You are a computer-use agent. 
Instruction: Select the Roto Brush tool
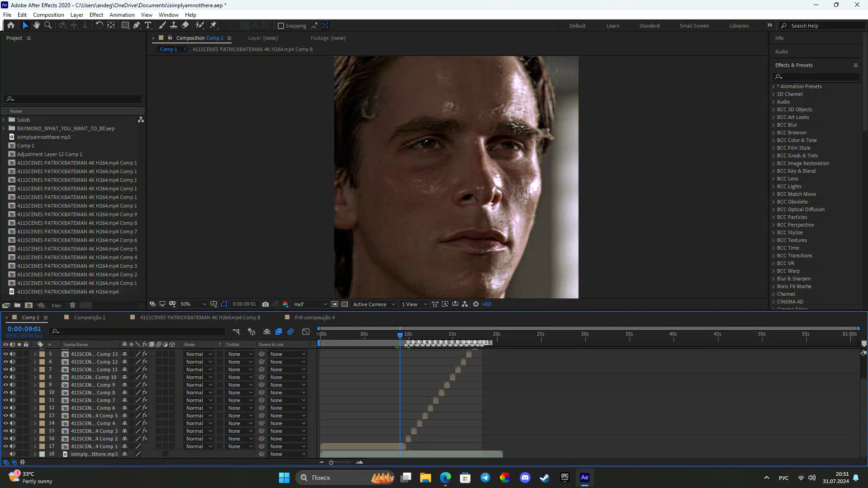pyautogui.click(x=199, y=25)
